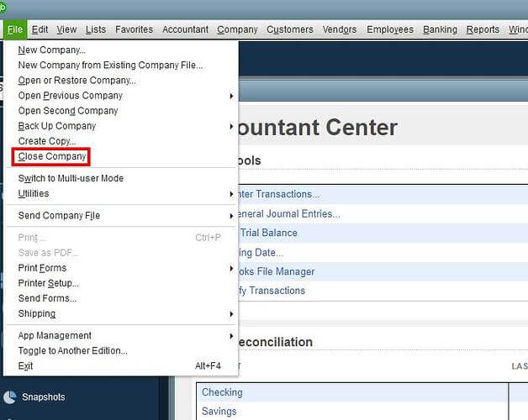Image resolution: width=528 pixels, height=420 pixels.
Task: Click the Closing Date link
Action: (x=261, y=253)
